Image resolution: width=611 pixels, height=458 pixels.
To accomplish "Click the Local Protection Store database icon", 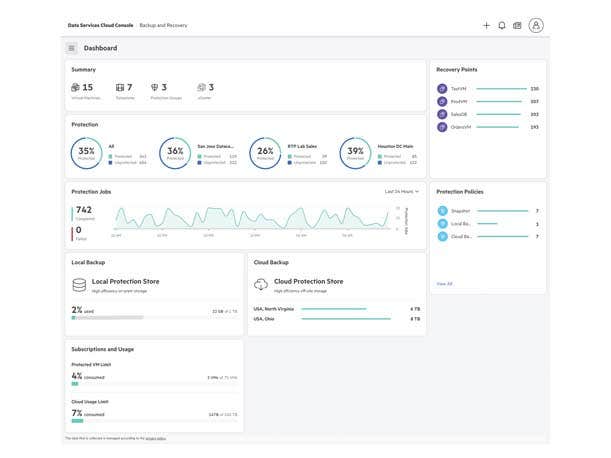I will [79, 285].
